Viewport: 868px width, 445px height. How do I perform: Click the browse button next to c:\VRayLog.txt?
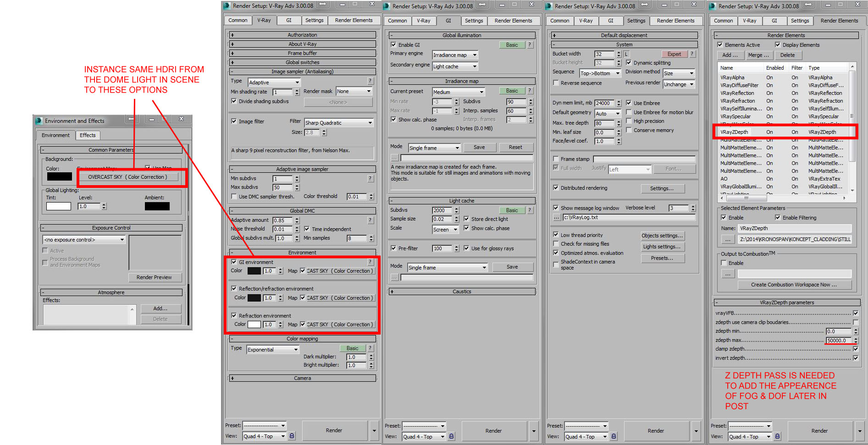pos(557,218)
